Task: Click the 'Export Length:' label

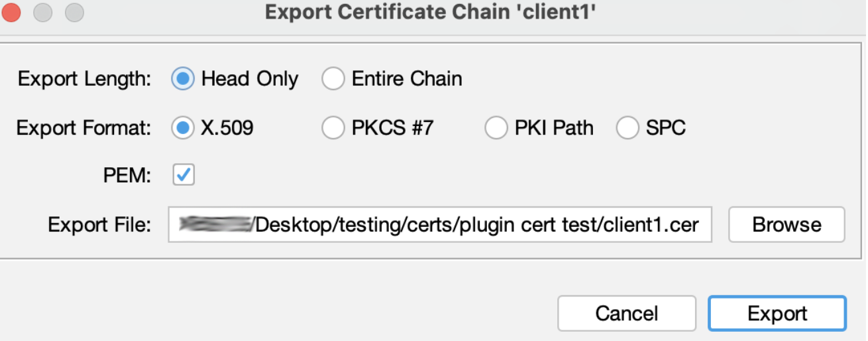Action: point(85,79)
